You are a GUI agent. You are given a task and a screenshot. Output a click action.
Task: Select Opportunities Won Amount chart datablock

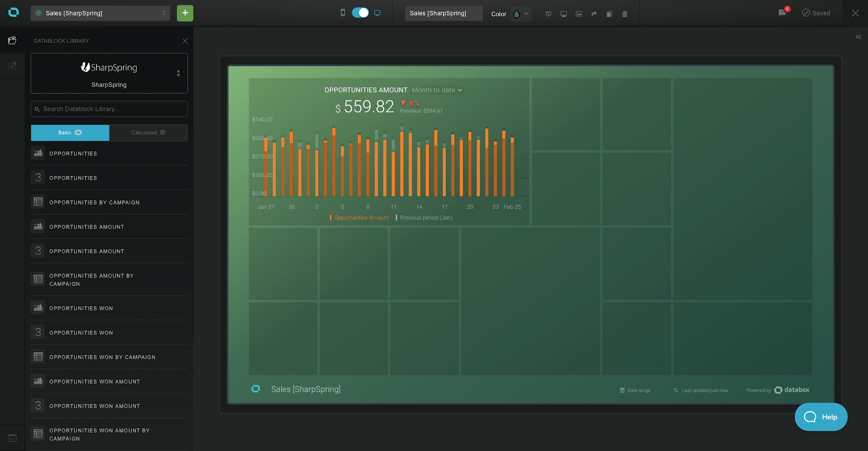109,381
